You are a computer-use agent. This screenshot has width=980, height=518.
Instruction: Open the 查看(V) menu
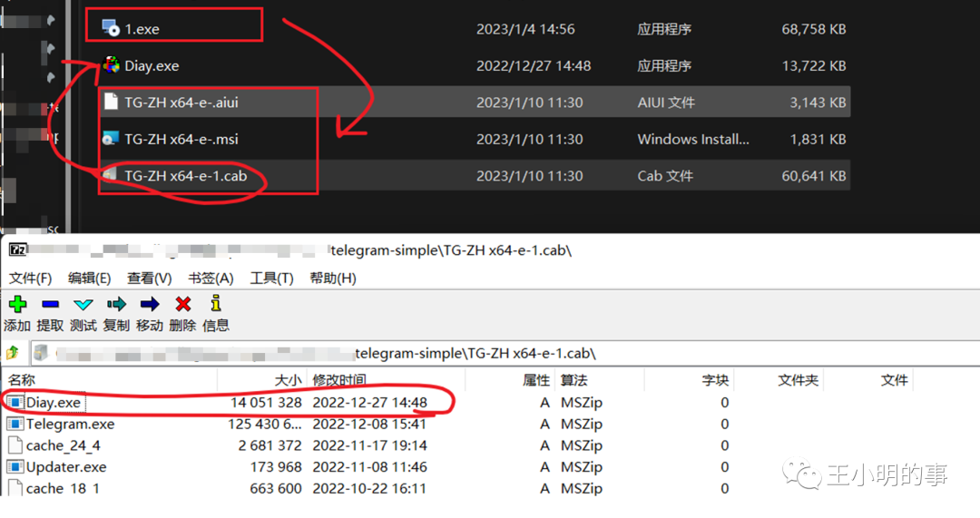click(x=150, y=279)
